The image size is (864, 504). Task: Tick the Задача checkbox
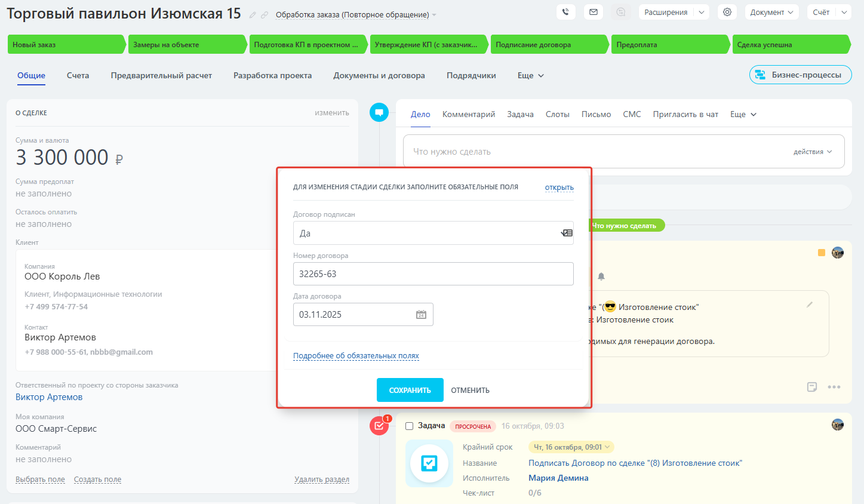pos(410,426)
